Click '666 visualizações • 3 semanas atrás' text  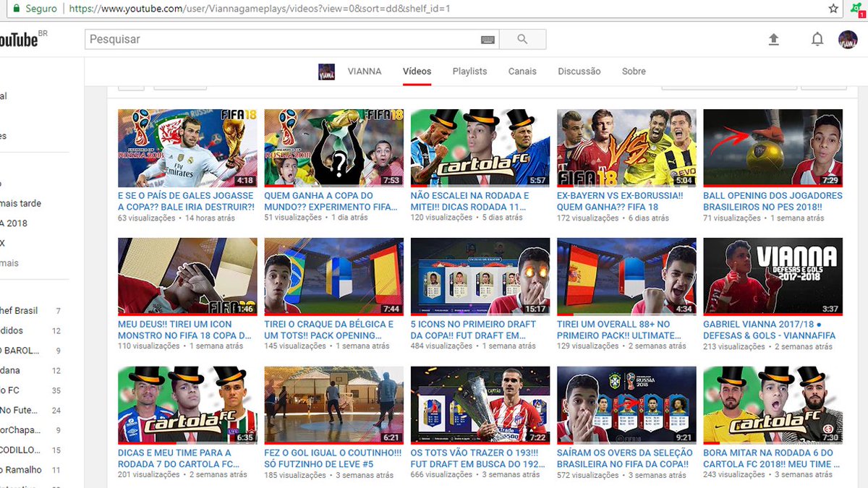coord(475,475)
